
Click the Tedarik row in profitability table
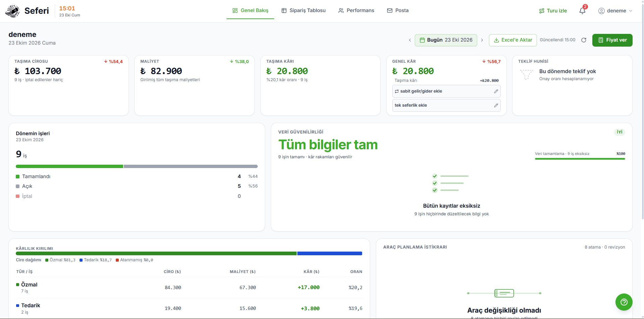(189, 309)
